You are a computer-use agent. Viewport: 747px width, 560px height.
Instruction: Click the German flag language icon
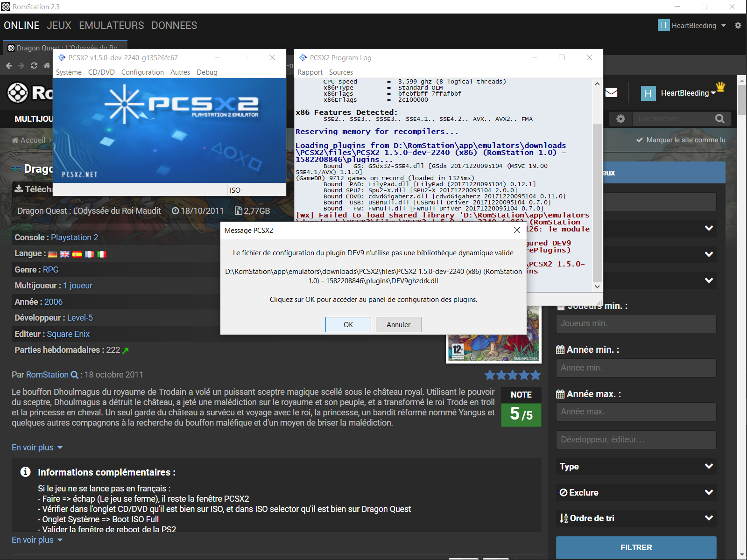(x=53, y=254)
